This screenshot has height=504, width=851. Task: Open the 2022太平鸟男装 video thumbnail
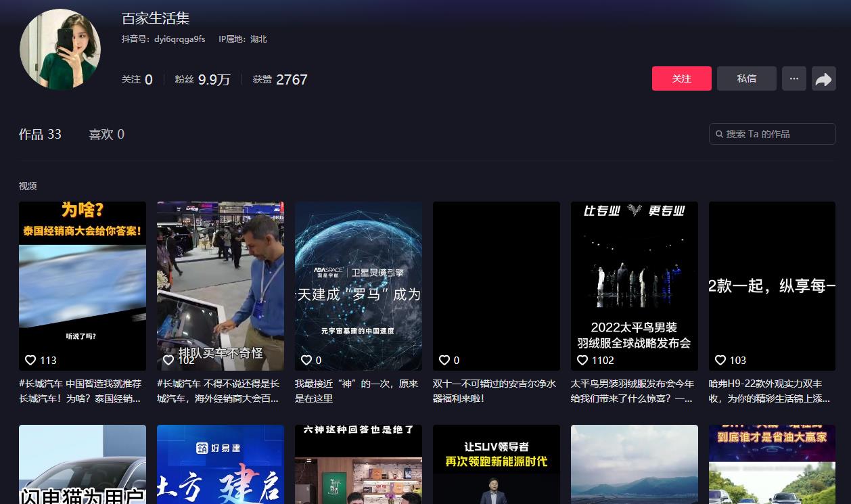[x=635, y=286]
